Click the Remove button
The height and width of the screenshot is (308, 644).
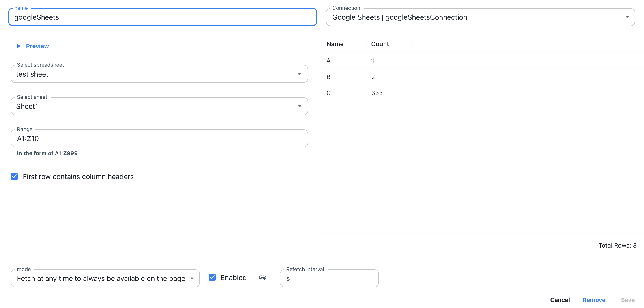pyautogui.click(x=594, y=300)
